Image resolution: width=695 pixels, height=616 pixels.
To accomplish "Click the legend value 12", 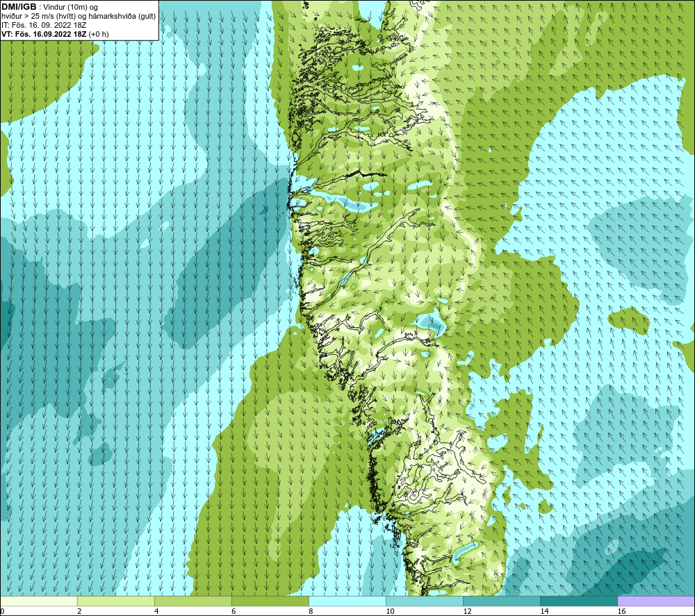I will pyautogui.click(x=467, y=612).
